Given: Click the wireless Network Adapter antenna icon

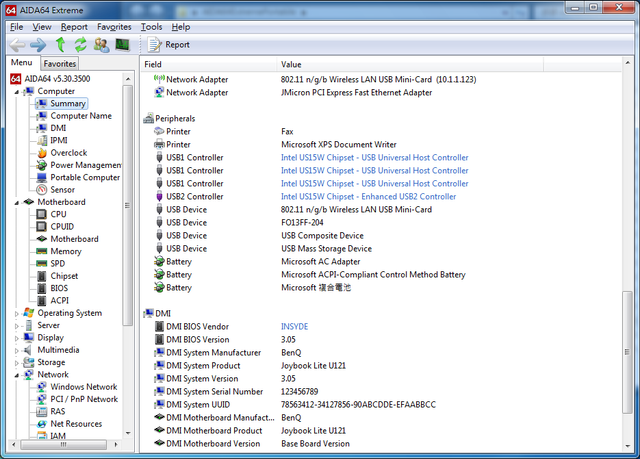Looking at the screenshot, I should pyautogui.click(x=159, y=79).
